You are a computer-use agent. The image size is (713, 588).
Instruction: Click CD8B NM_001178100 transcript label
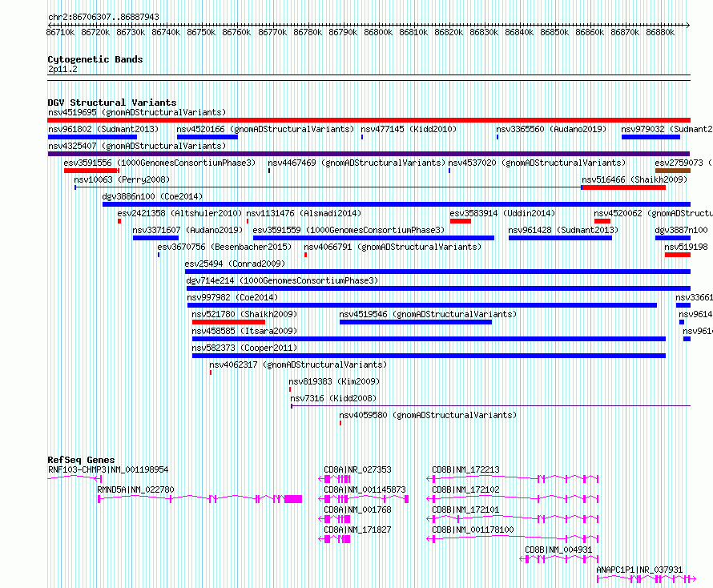point(473,530)
